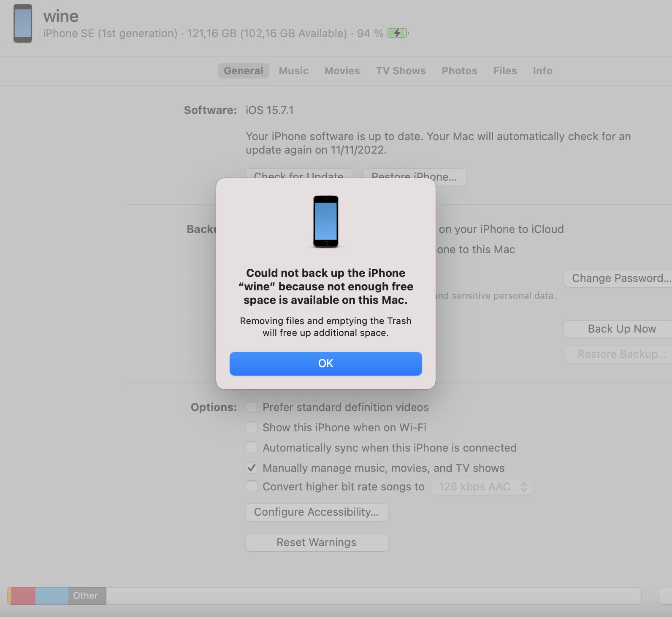The height and width of the screenshot is (617, 672).
Task: Switch to the Files tab
Action: [x=505, y=71]
